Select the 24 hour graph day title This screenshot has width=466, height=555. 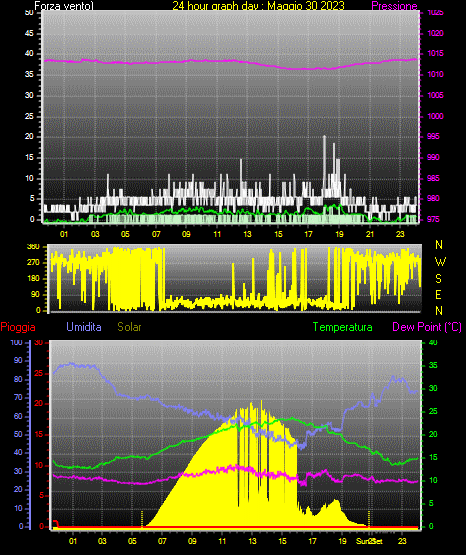pos(258,6)
